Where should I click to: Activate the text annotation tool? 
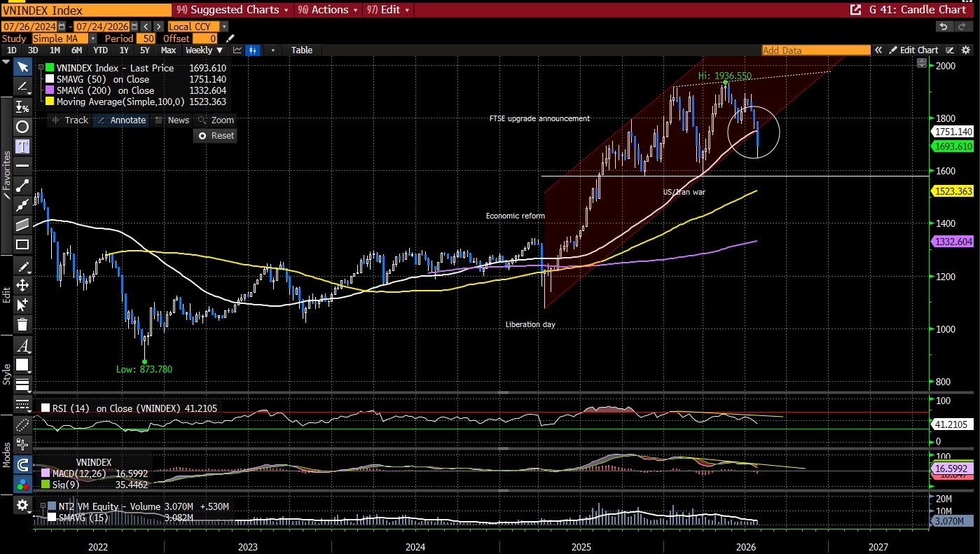22,146
